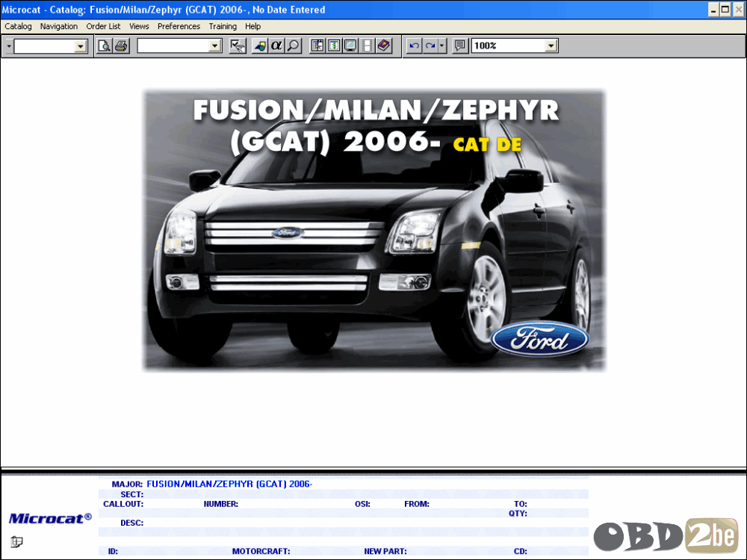Click the undo arrow icon

(x=414, y=46)
